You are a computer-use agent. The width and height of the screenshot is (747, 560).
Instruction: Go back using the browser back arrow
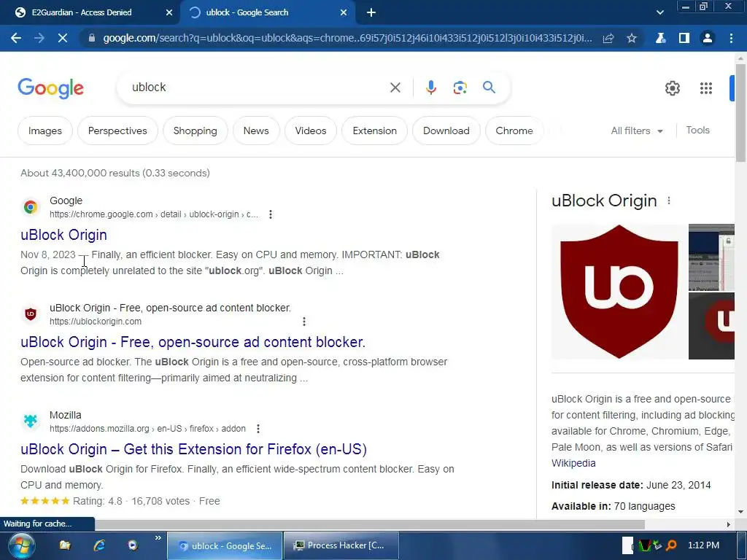pyautogui.click(x=16, y=38)
